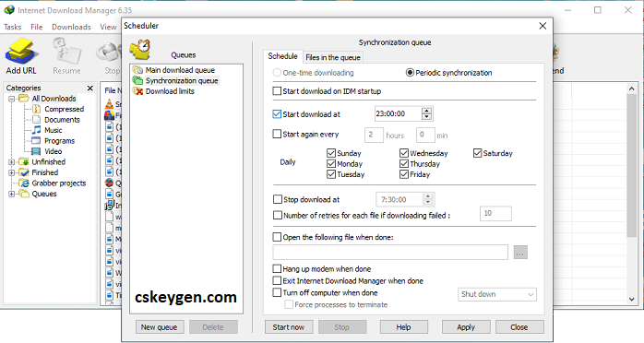Click the Start now button
Viewport: 644px width, 343px height.
click(288, 327)
